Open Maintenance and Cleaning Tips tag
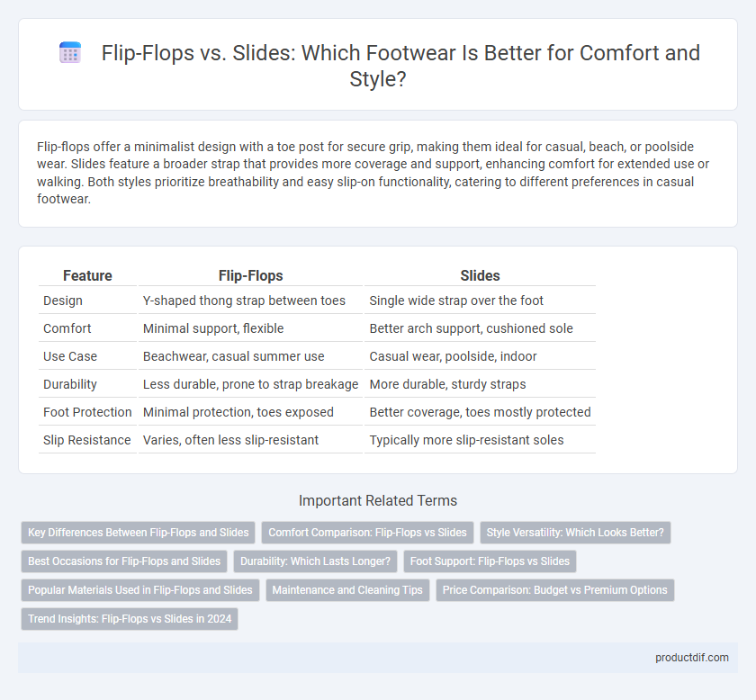Screen dimensions: 756x700 tap(347, 590)
